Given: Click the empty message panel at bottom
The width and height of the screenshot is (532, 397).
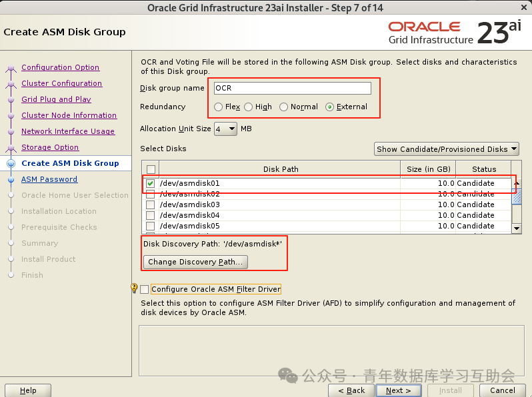Looking at the screenshot, I should [331, 351].
